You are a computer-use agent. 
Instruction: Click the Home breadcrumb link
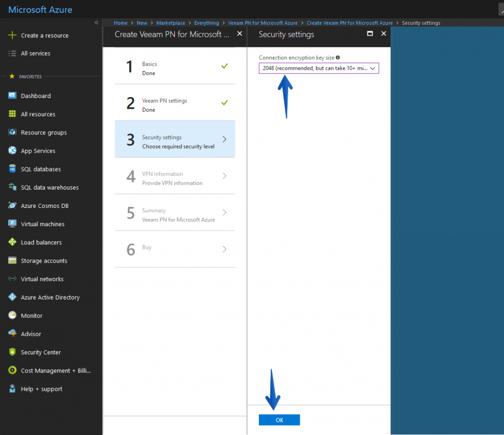[x=120, y=23]
